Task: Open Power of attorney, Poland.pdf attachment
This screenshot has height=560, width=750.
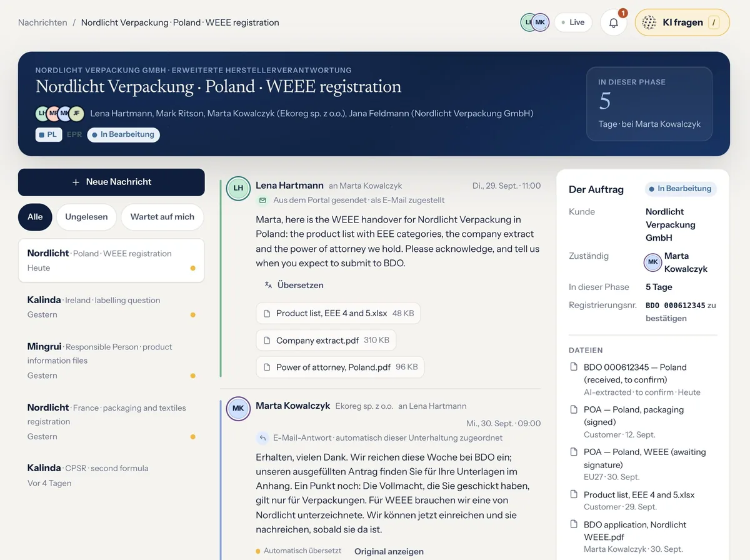Action: point(340,367)
